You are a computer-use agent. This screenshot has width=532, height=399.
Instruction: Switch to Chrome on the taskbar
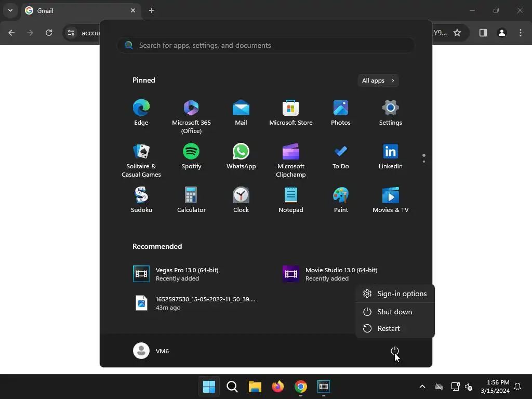[301, 387]
